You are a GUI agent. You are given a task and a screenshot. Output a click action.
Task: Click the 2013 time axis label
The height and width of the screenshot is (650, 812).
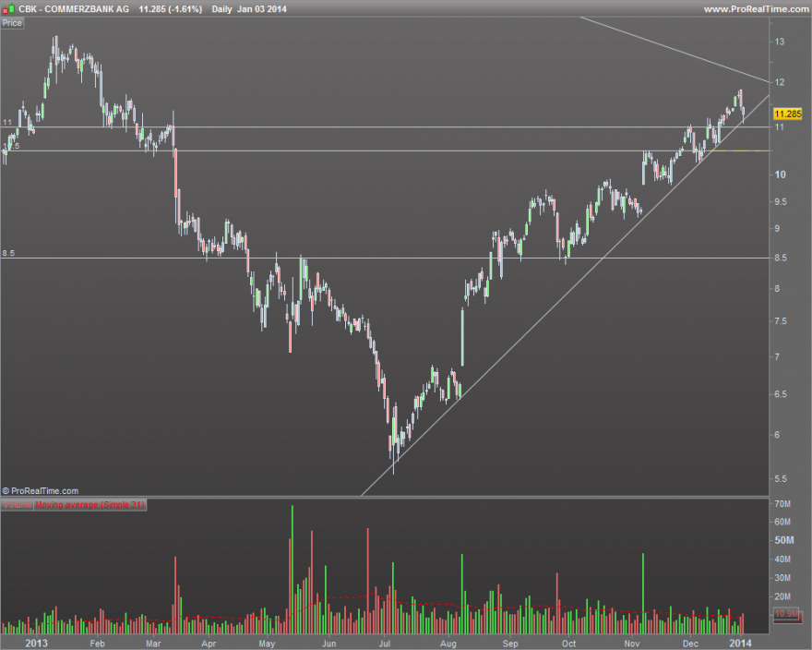[x=36, y=644]
